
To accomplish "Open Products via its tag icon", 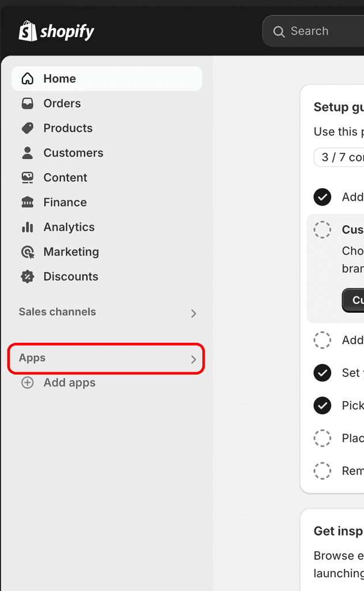I will click(27, 128).
